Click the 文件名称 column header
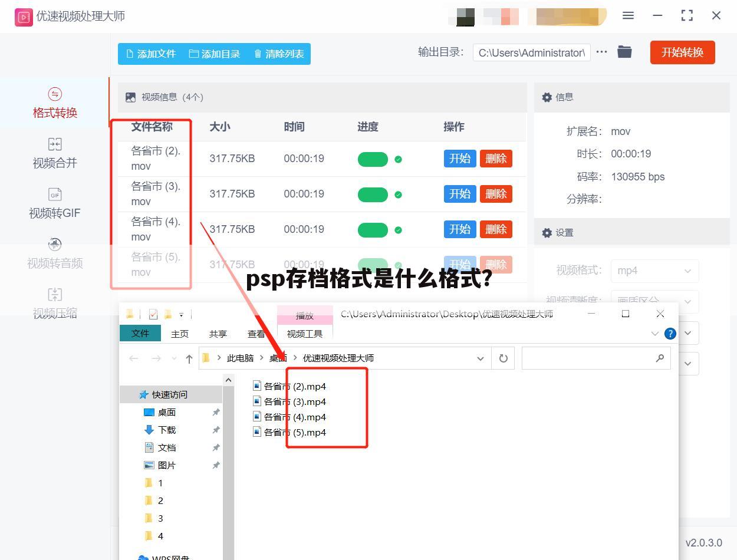 (152, 127)
